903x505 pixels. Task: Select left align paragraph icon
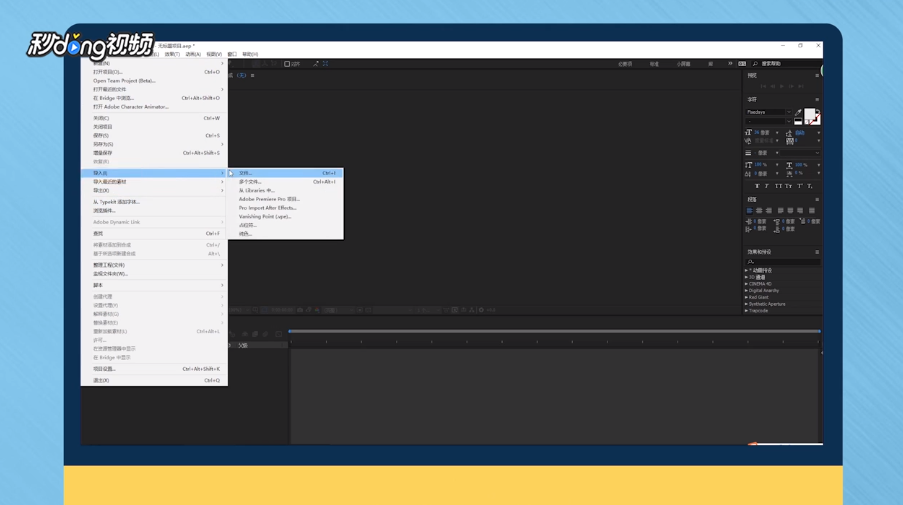tap(749, 211)
